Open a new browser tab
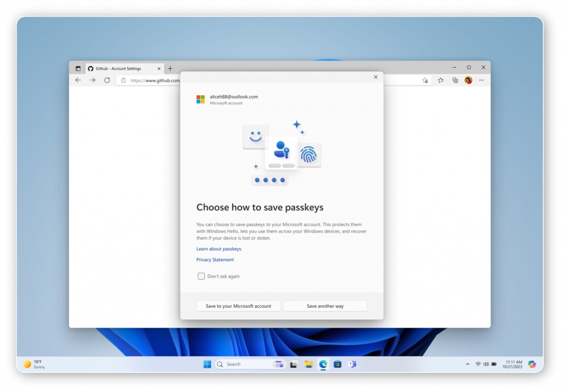The height and width of the screenshot is (392, 563). (170, 68)
